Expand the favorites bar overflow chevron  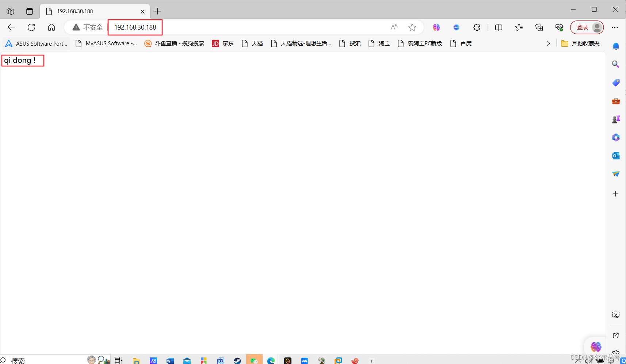click(x=548, y=43)
